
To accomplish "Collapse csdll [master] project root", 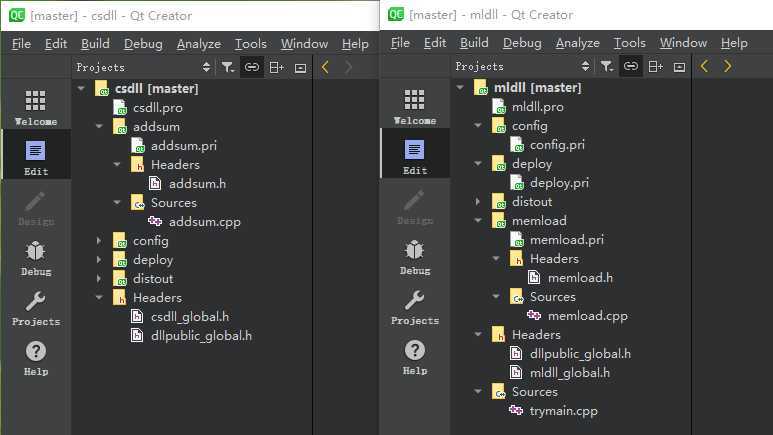I will coord(81,89).
